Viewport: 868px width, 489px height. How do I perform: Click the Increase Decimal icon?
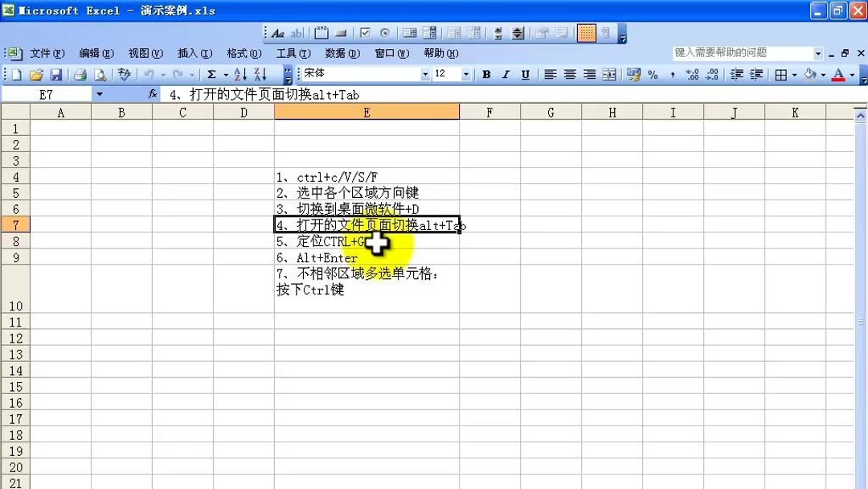[x=693, y=74]
